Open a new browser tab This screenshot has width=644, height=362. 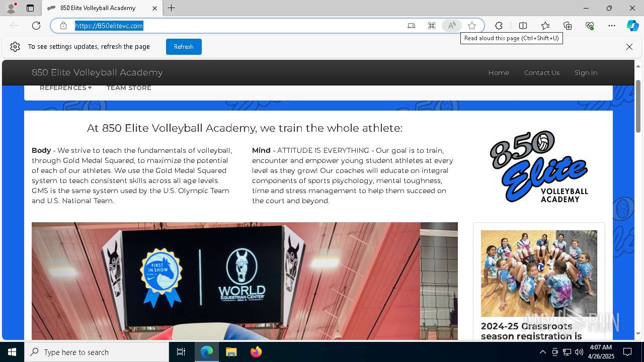click(x=172, y=8)
